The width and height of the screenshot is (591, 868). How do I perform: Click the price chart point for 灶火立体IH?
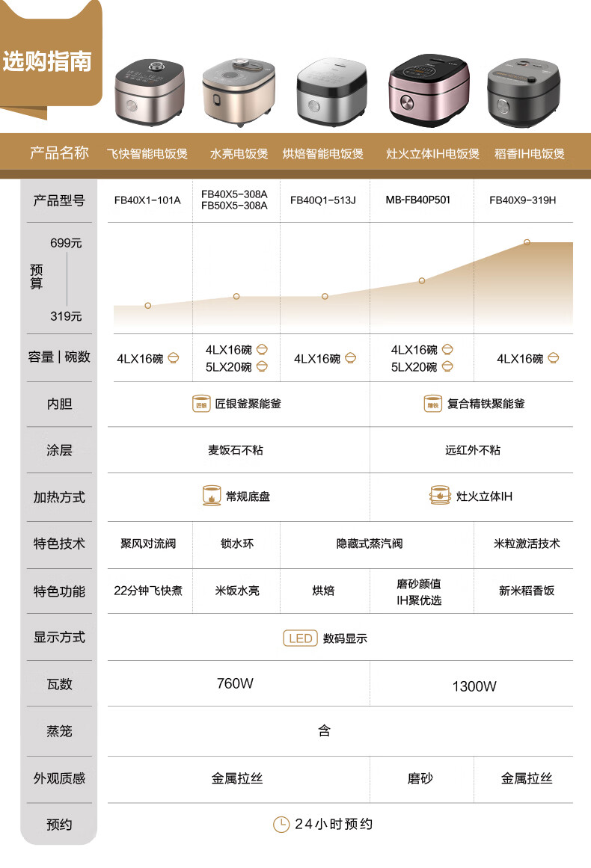[422, 281]
